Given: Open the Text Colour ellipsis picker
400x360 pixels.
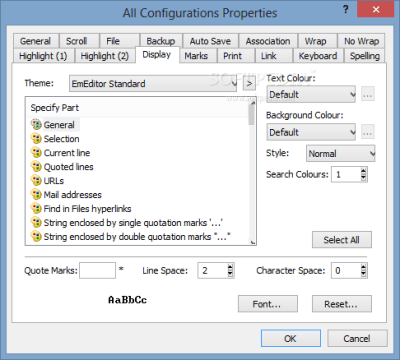Looking at the screenshot, I should click(368, 94).
